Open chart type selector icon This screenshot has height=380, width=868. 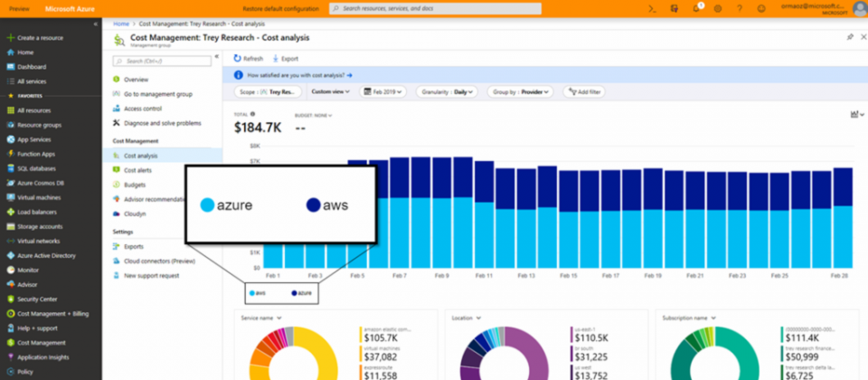pos(857,114)
